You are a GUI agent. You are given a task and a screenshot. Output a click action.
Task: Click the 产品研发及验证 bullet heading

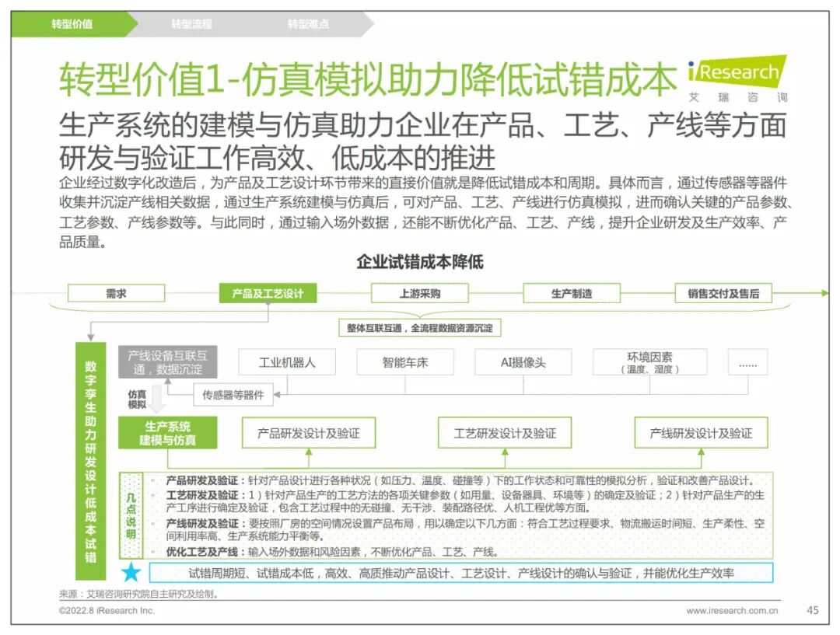[x=205, y=481]
